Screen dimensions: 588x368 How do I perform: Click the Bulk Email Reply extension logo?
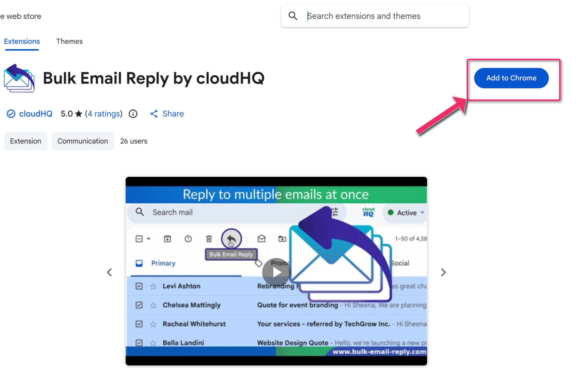tap(19, 78)
